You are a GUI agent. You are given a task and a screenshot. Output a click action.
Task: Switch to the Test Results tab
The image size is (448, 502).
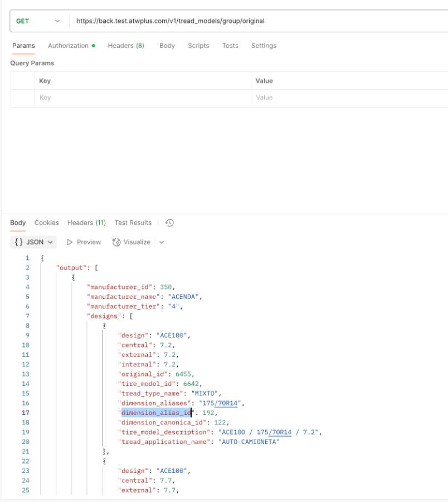click(133, 223)
